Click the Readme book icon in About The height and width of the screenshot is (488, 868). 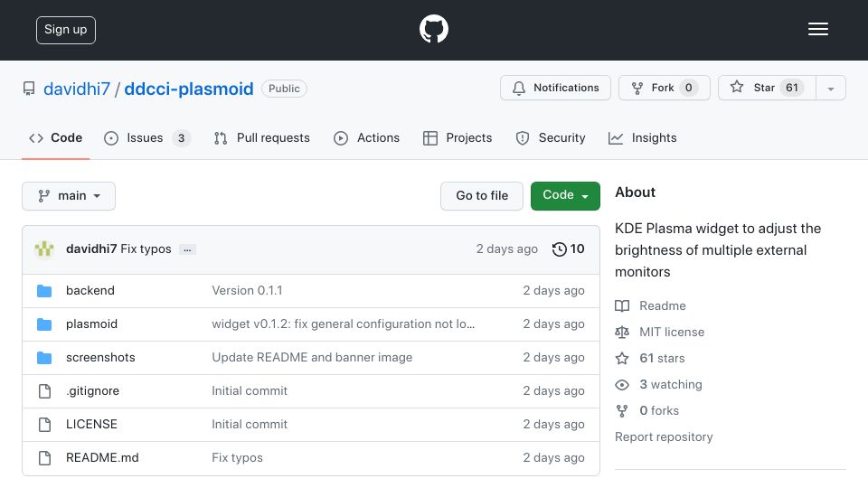point(622,306)
